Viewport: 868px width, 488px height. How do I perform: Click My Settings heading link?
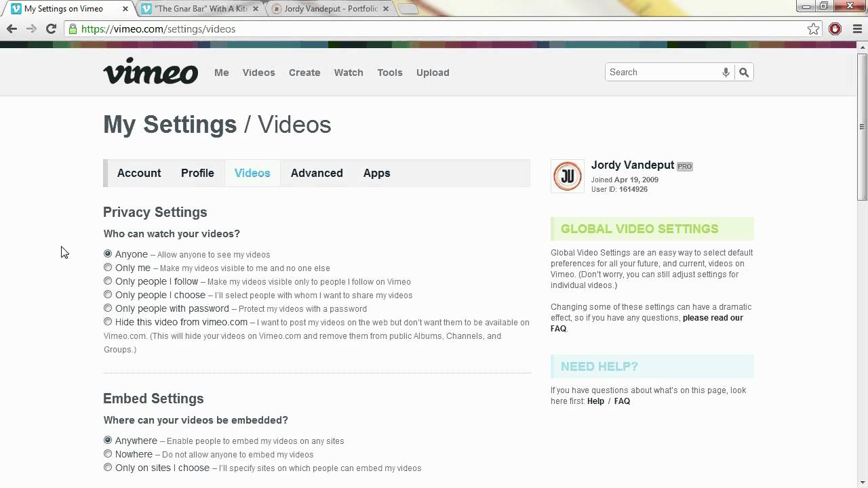(x=170, y=125)
